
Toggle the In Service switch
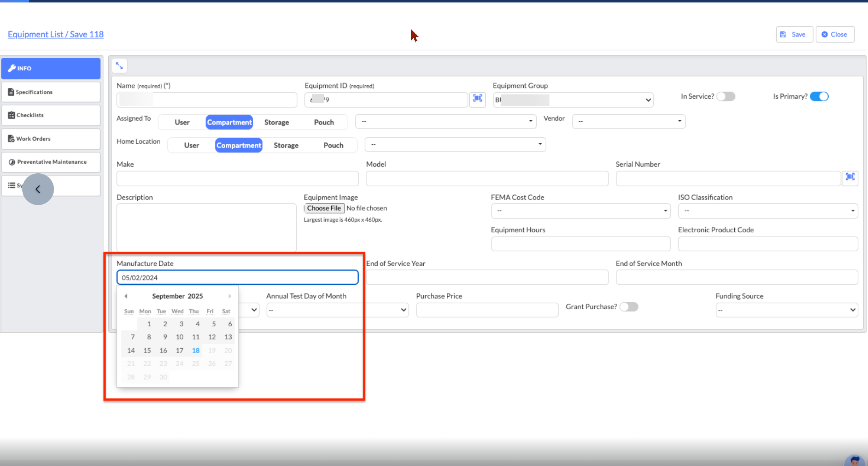(726, 96)
